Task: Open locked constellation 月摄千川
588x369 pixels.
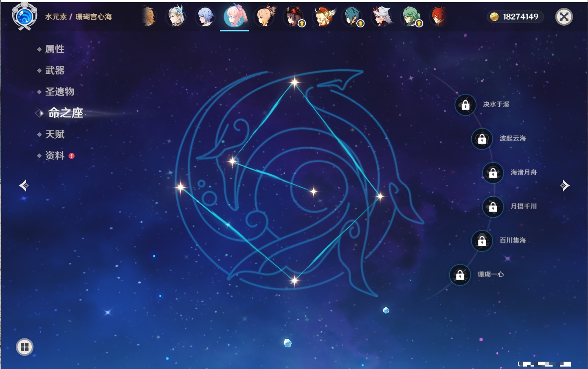Action: coord(493,207)
